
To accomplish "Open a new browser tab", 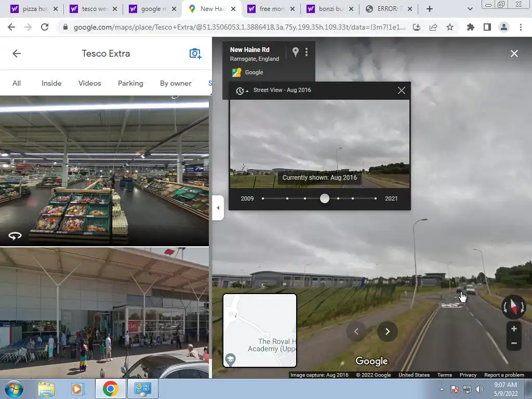I will 430,9.
